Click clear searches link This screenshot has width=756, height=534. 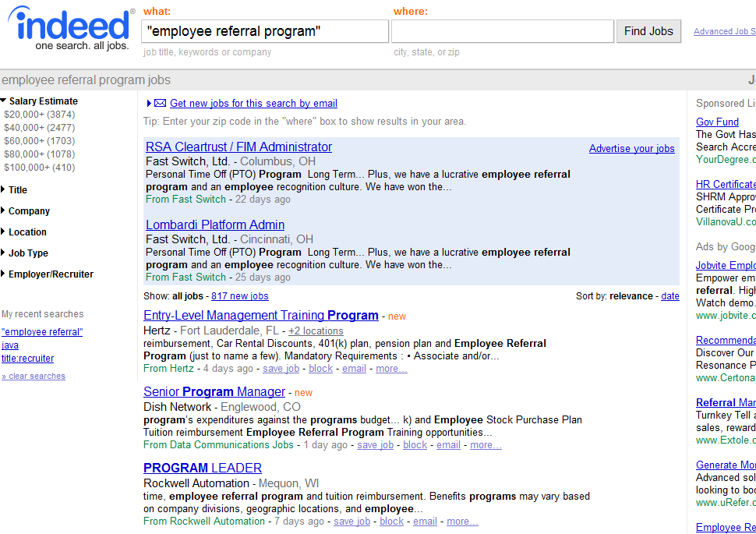[34, 377]
